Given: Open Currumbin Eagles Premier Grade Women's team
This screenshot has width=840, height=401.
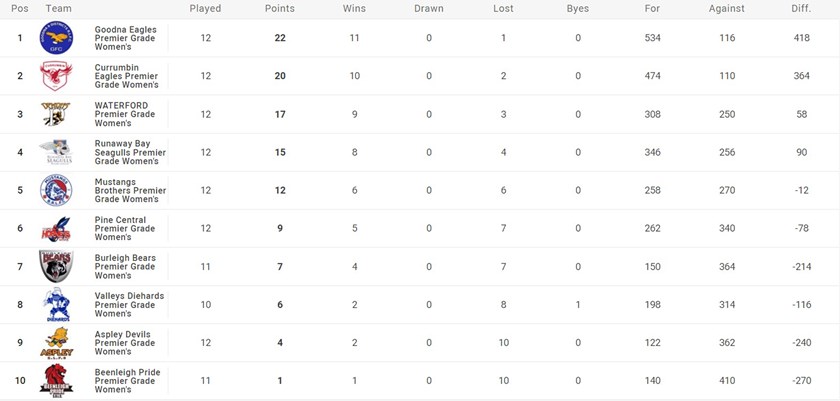Looking at the screenshot, I should [130, 77].
